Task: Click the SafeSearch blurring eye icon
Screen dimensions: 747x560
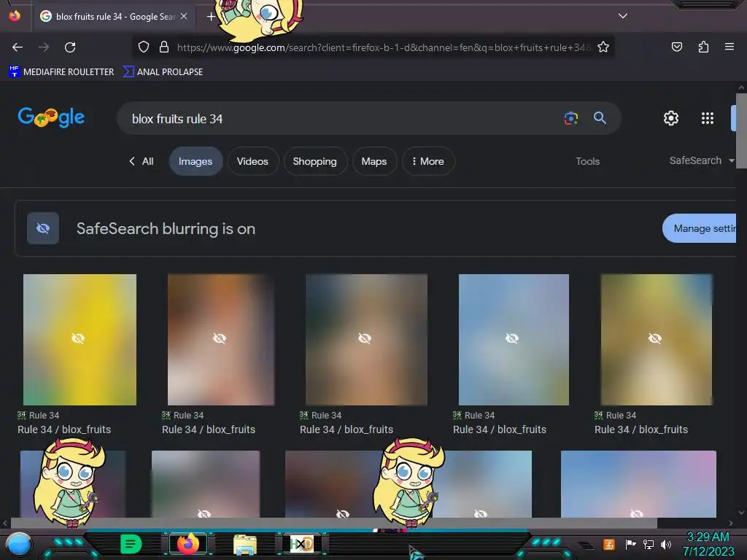Action: 43,228
